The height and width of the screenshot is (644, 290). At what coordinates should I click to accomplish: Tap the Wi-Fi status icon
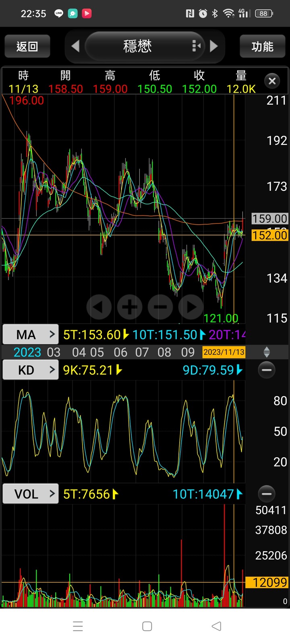(x=229, y=14)
